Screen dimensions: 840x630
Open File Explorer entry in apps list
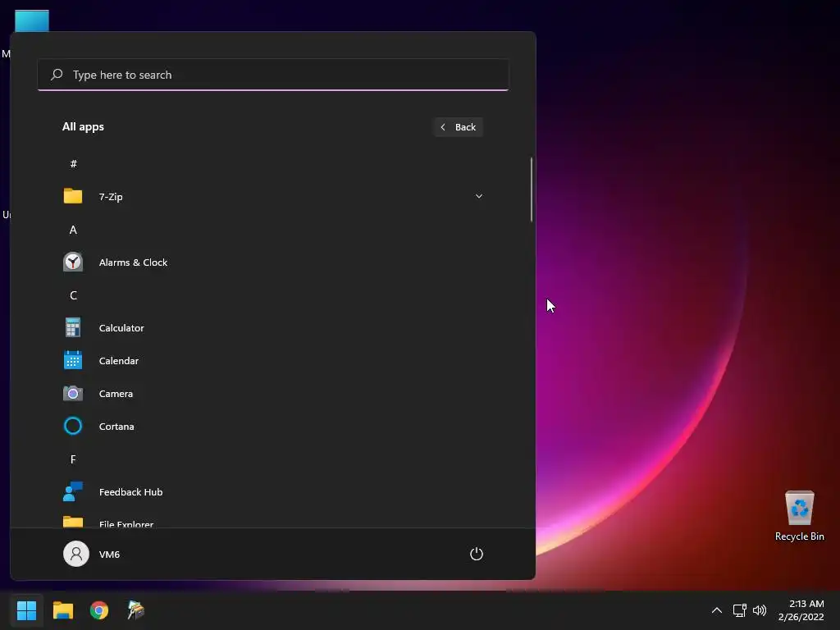[273, 523]
